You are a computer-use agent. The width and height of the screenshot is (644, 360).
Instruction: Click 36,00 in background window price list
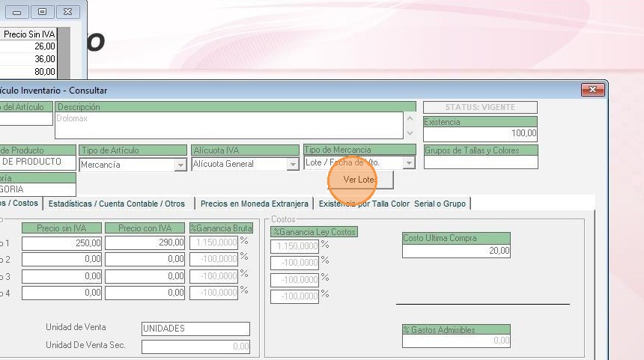(45, 58)
